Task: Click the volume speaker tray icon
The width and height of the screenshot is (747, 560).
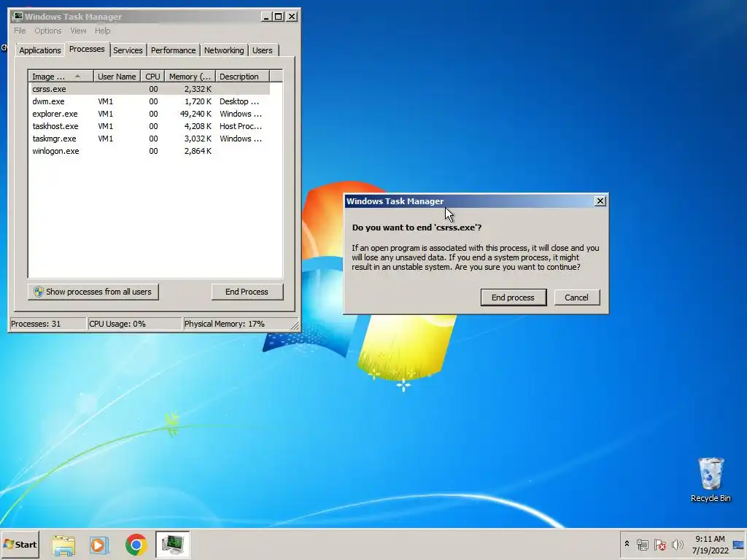Action: [x=677, y=545]
